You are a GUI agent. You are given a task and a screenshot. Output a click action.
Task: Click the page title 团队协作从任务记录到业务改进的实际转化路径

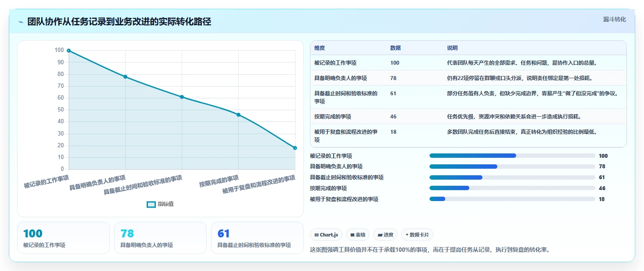click(119, 22)
